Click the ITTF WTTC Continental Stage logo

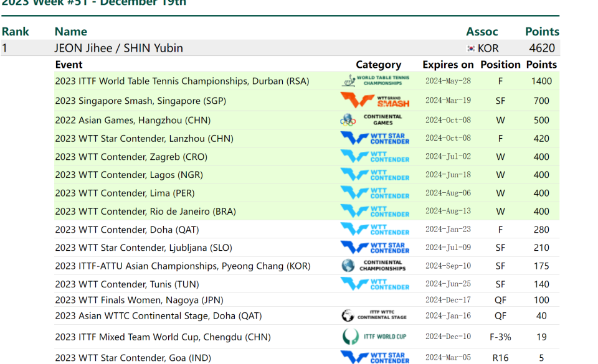click(374, 315)
